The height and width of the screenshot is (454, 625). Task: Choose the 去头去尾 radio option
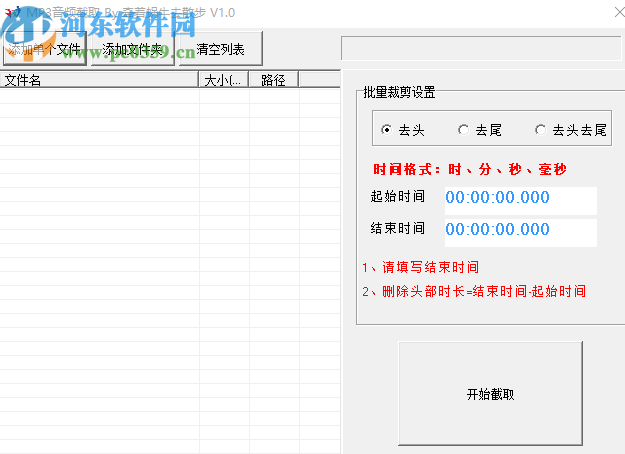coord(571,130)
